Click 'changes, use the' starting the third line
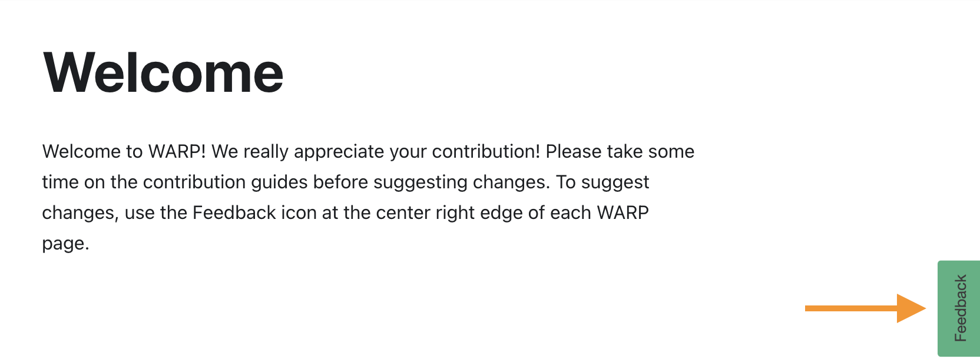Viewport: 980px width, 359px height. (x=115, y=212)
